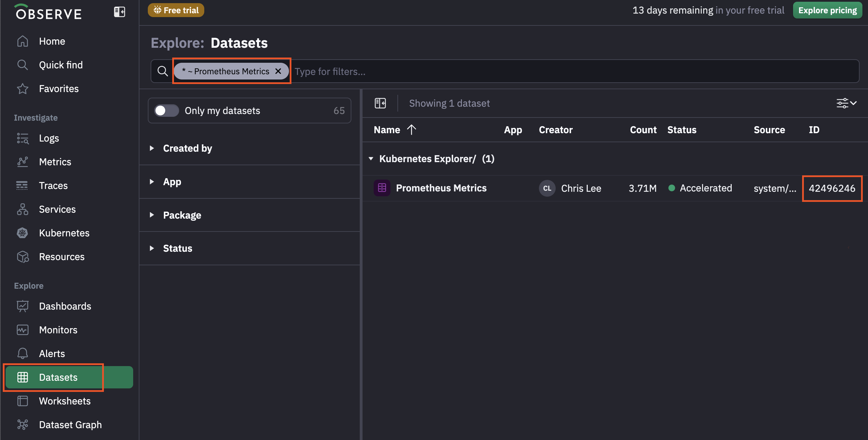This screenshot has height=440, width=868.
Task: Click the Home house icon
Action: (x=23, y=41)
